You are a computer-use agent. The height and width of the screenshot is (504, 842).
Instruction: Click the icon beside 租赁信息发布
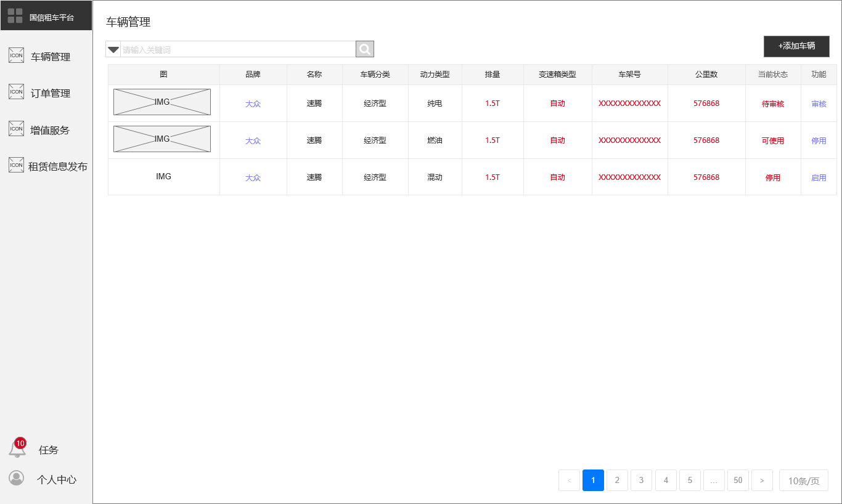pyautogui.click(x=17, y=165)
